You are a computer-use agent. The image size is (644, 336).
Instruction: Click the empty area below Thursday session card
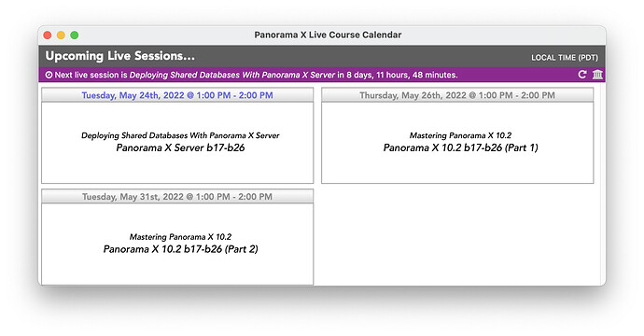click(x=457, y=234)
